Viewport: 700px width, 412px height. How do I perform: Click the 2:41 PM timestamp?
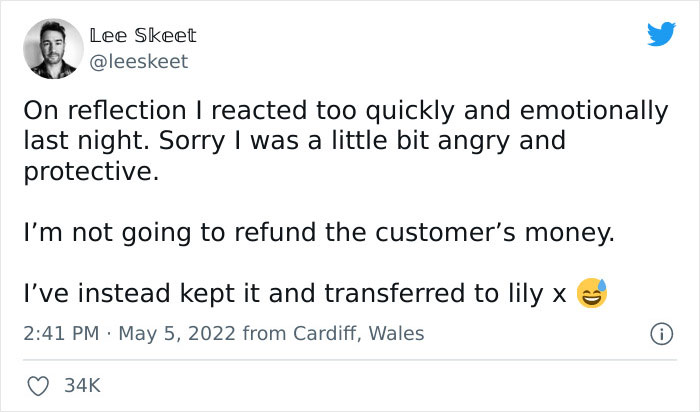[61, 333]
